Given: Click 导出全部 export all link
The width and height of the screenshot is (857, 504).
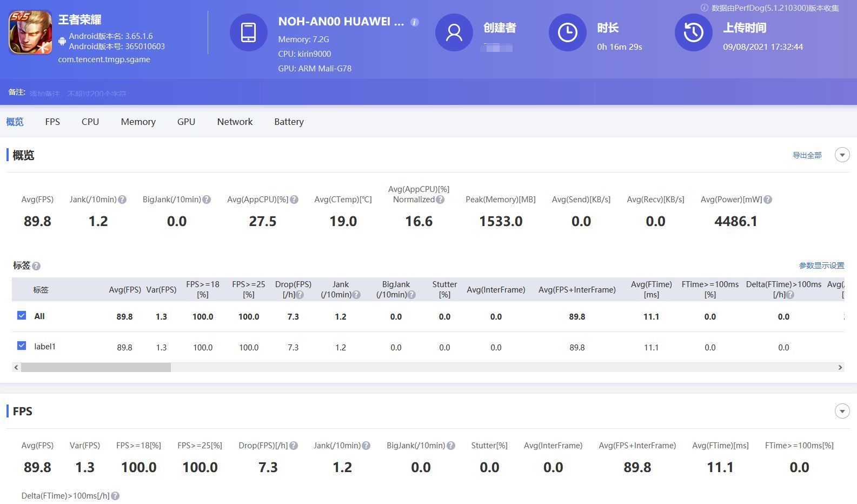Looking at the screenshot, I should pyautogui.click(x=807, y=155).
